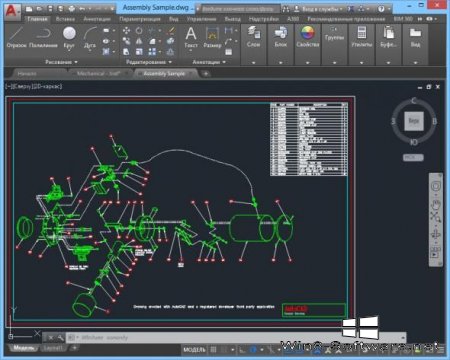Open the Группы groups panel
Screen dimensions: 450x360
click(x=334, y=35)
